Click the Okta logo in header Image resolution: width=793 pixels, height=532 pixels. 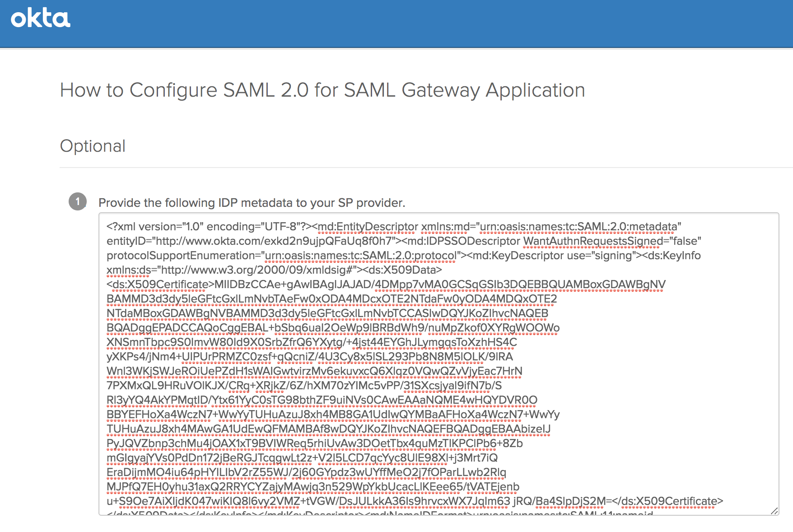pyautogui.click(x=41, y=19)
